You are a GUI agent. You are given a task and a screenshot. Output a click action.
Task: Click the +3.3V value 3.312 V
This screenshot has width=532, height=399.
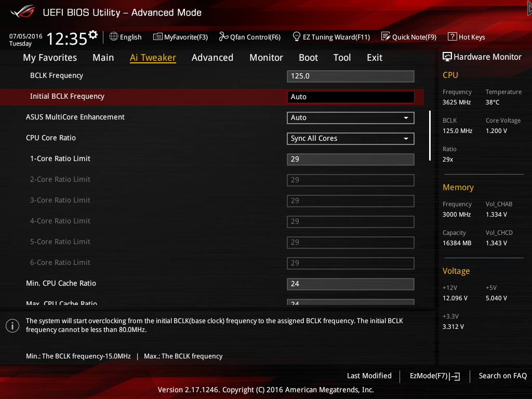click(453, 326)
